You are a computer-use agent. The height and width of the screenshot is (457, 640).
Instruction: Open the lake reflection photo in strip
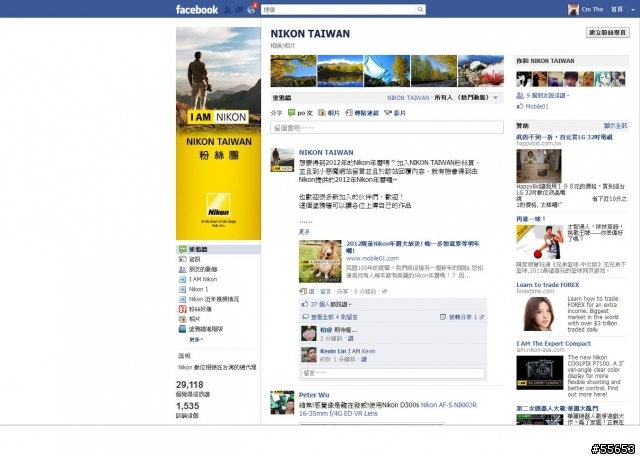(340, 71)
